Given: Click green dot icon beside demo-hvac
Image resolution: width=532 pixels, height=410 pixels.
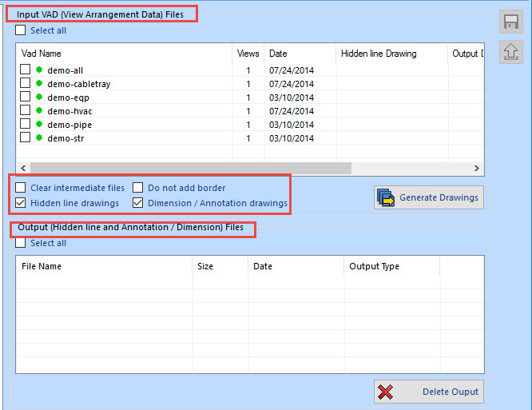Looking at the screenshot, I should click(38, 110).
